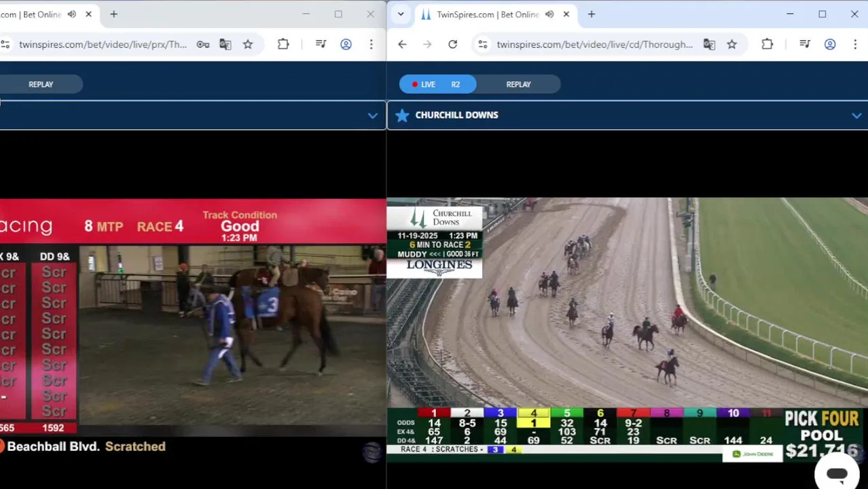
Task: Open extensions menu in right window
Action: tap(767, 44)
